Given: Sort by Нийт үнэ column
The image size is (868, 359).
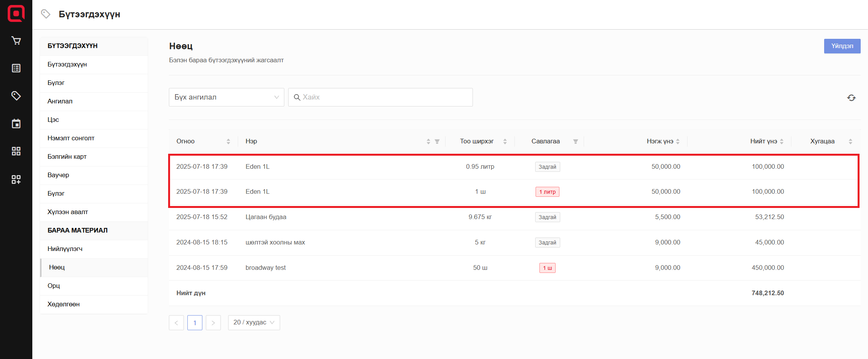Looking at the screenshot, I should click(x=781, y=141).
